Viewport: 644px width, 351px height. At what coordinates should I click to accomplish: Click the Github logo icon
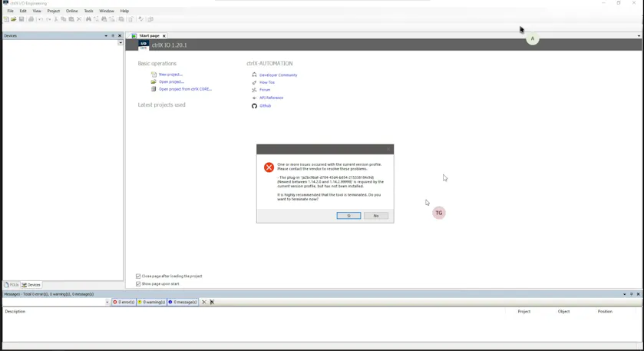(254, 106)
